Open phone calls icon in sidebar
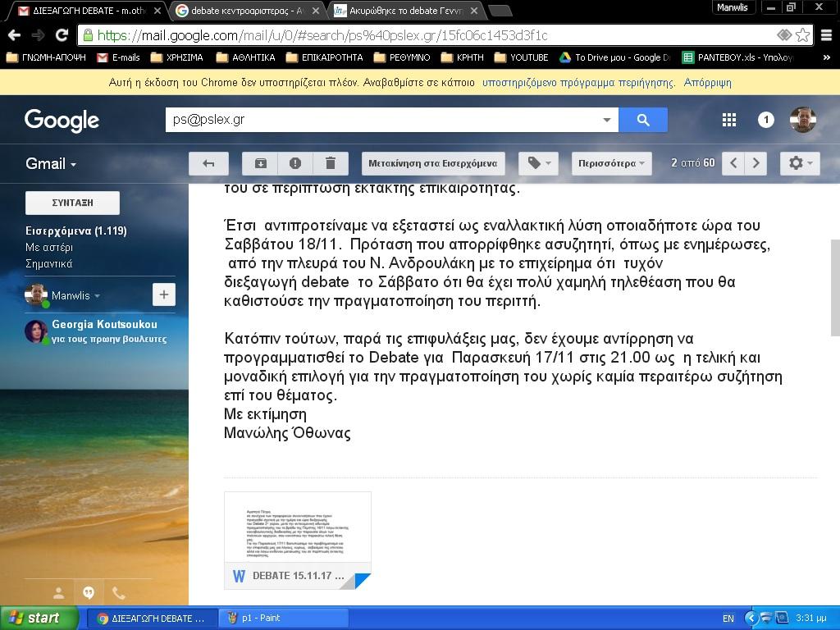 coord(119,592)
